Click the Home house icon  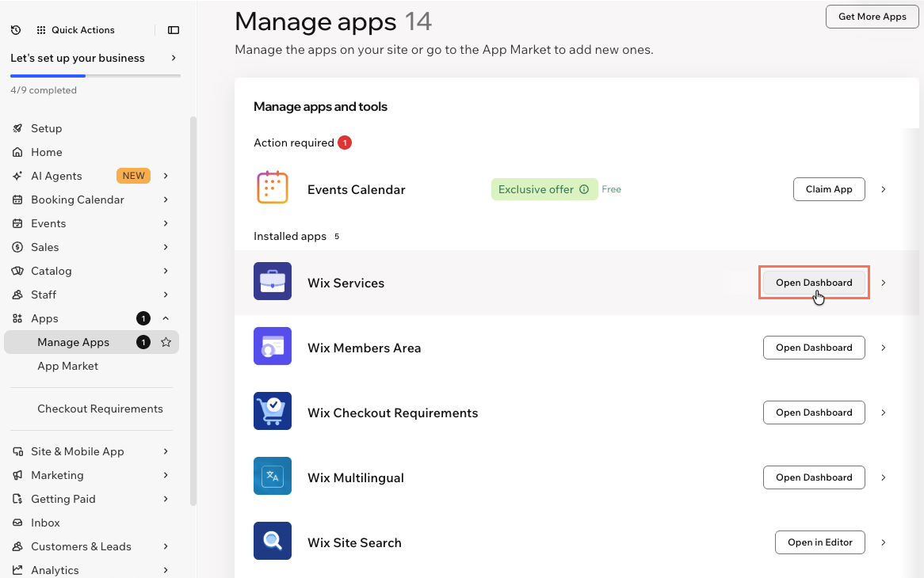pos(17,152)
